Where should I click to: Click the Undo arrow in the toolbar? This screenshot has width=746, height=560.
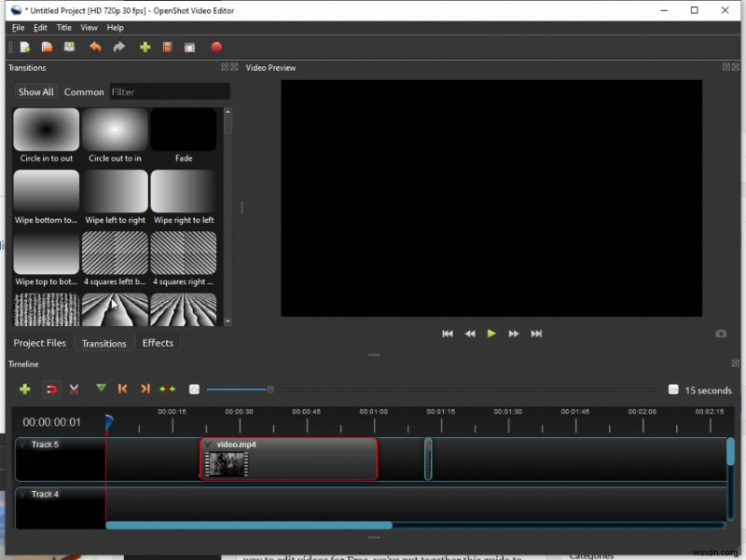click(x=95, y=47)
